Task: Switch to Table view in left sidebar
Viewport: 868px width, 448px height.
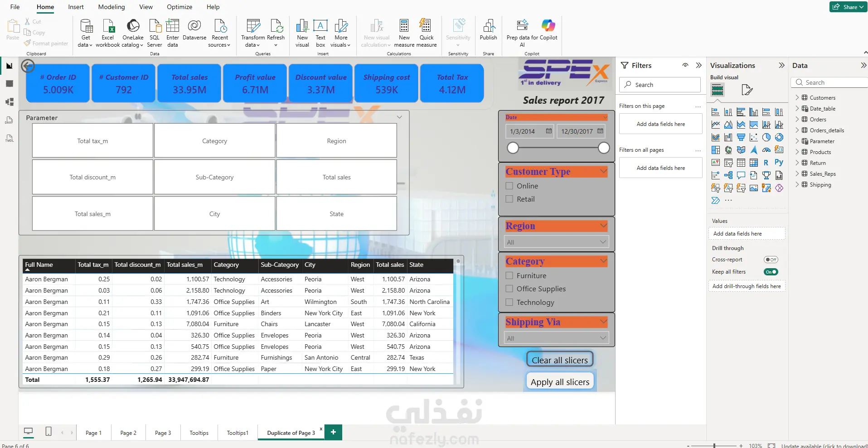Action: (10, 84)
